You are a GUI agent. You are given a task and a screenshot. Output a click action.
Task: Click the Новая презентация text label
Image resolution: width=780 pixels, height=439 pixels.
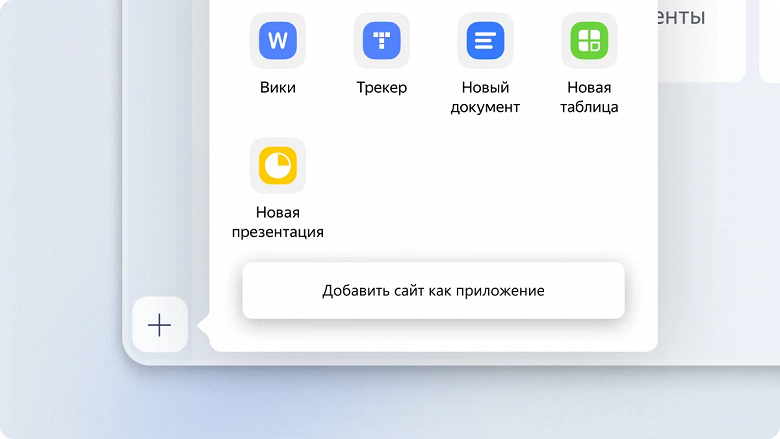(278, 222)
